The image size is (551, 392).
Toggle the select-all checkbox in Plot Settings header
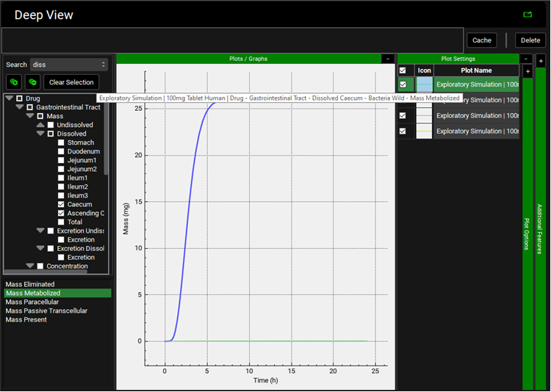point(403,70)
